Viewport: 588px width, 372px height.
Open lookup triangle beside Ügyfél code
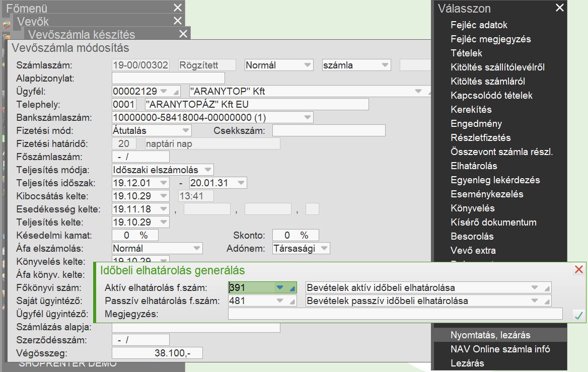coord(176,92)
